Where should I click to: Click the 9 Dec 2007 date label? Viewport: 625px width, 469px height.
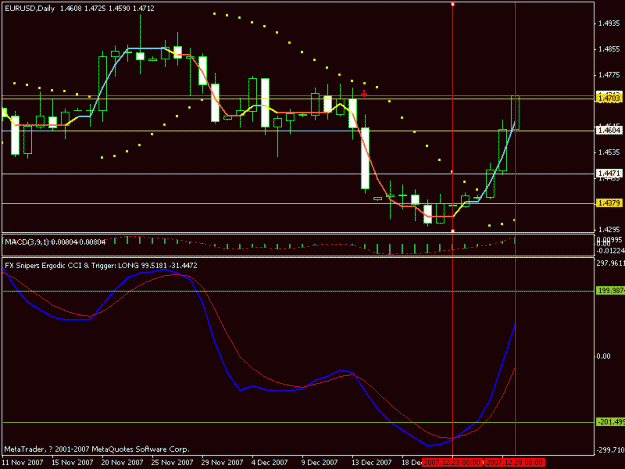tap(319, 463)
